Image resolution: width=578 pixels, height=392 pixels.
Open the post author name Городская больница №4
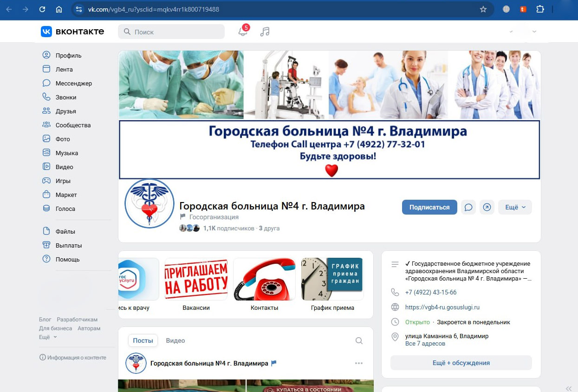pyautogui.click(x=209, y=363)
